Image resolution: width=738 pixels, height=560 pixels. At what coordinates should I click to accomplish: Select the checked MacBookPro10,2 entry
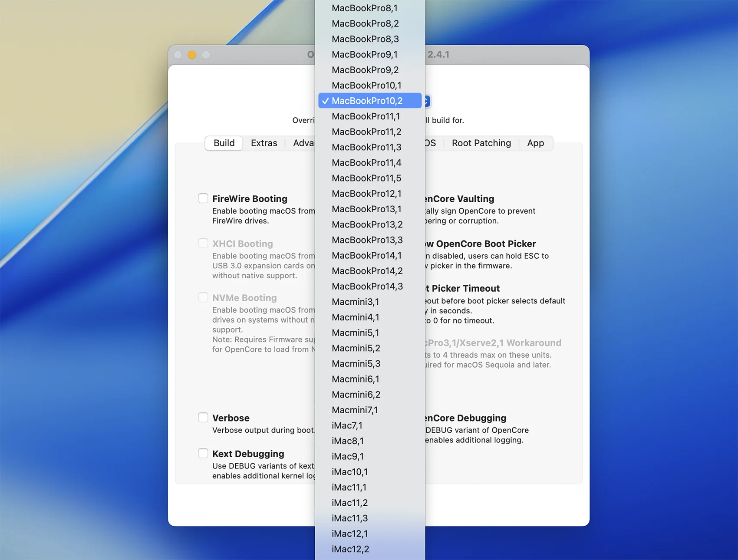pyautogui.click(x=367, y=101)
